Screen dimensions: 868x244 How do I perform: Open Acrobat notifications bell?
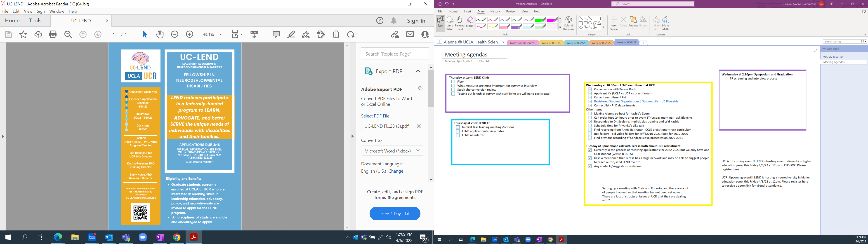[x=394, y=21]
